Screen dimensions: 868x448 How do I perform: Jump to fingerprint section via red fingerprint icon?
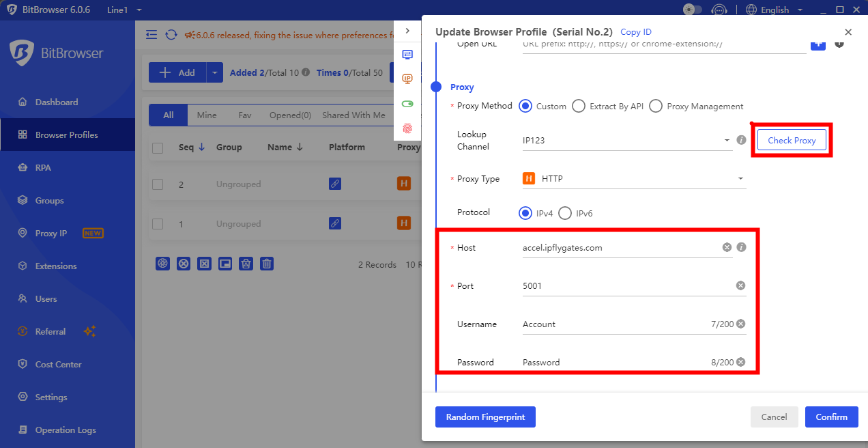point(407,128)
